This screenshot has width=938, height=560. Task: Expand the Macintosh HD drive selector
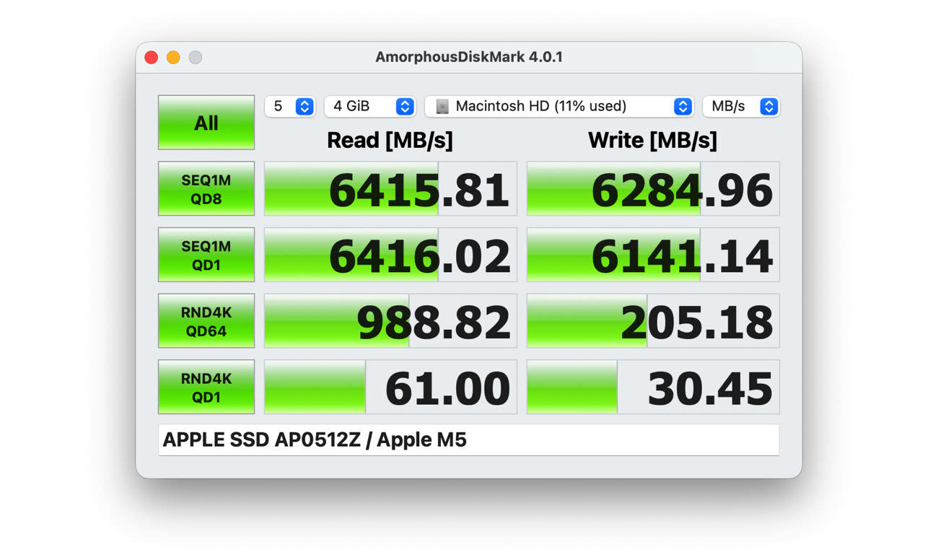point(559,106)
